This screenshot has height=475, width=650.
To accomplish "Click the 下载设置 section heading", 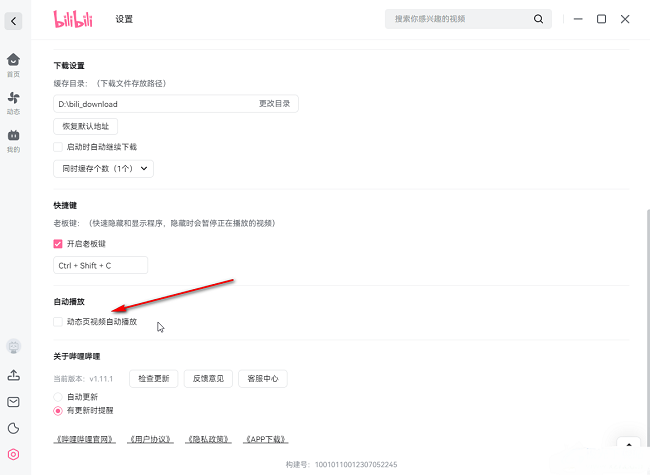I will point(69,65).
